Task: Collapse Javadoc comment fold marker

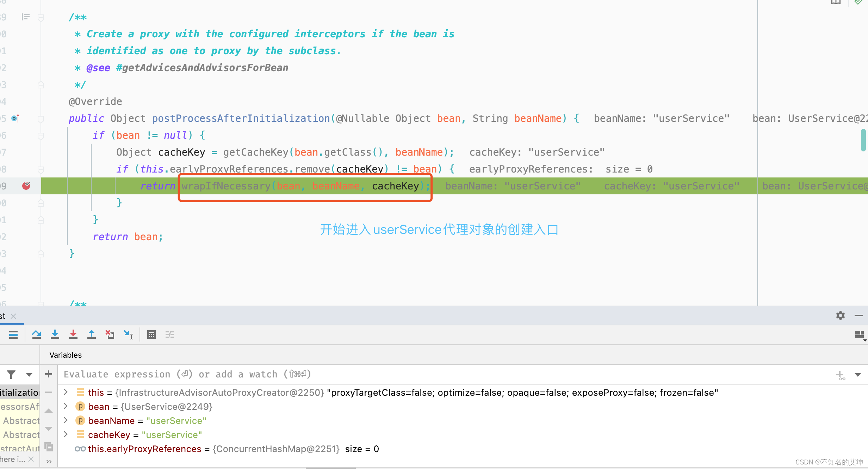Action: tap(41, 18)
